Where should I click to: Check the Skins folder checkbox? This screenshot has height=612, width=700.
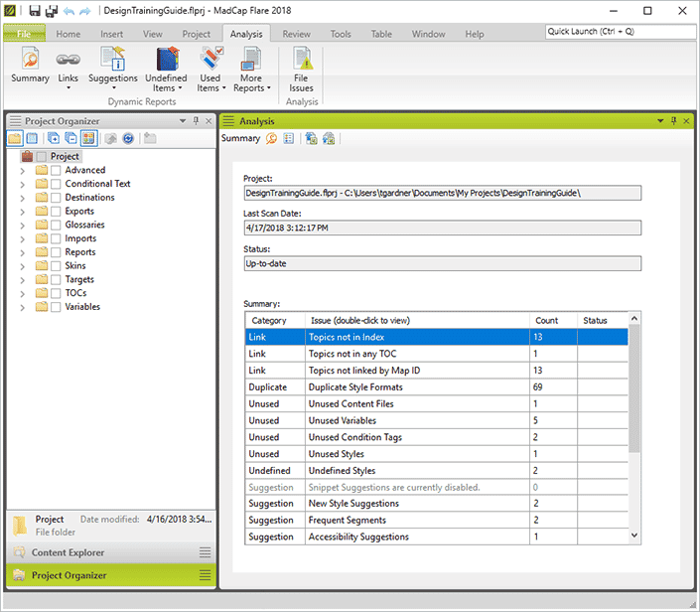point(56,266)
